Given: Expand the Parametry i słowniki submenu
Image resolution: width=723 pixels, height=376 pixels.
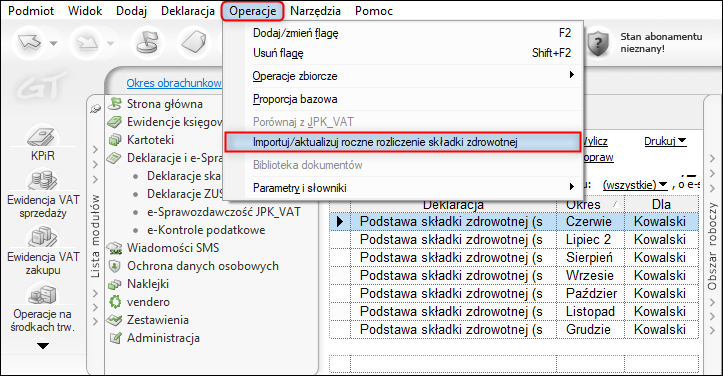Looking at the screenshot, I should [403, 188].
